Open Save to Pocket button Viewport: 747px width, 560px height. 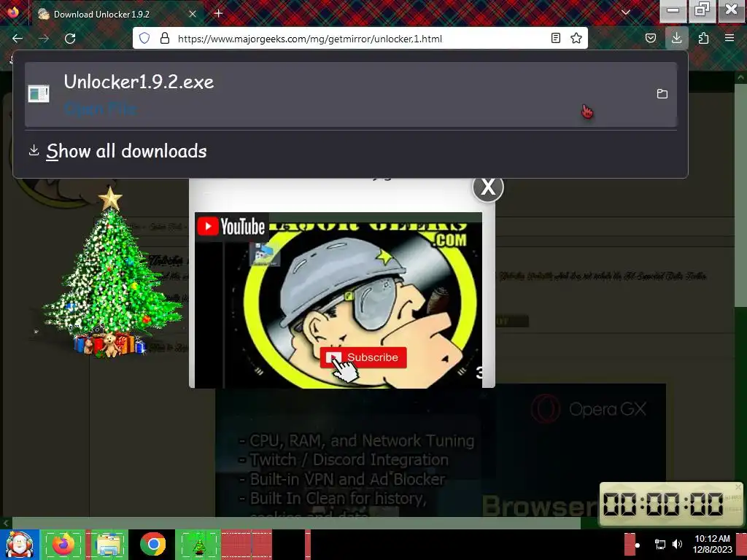tap(650, 38)
